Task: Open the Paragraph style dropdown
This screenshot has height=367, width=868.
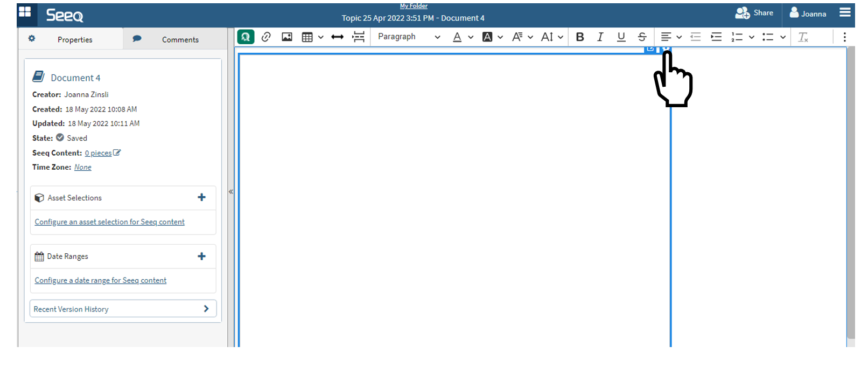Action: click(x=408, y=37)
